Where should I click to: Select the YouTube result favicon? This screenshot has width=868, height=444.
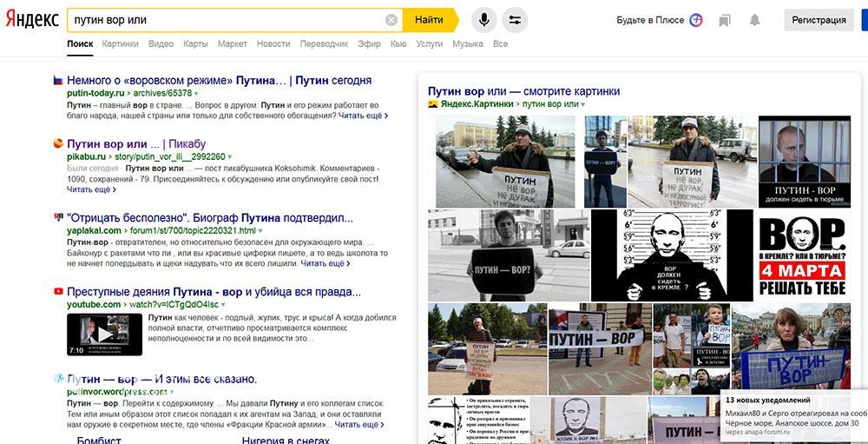(x=58, y=292)
